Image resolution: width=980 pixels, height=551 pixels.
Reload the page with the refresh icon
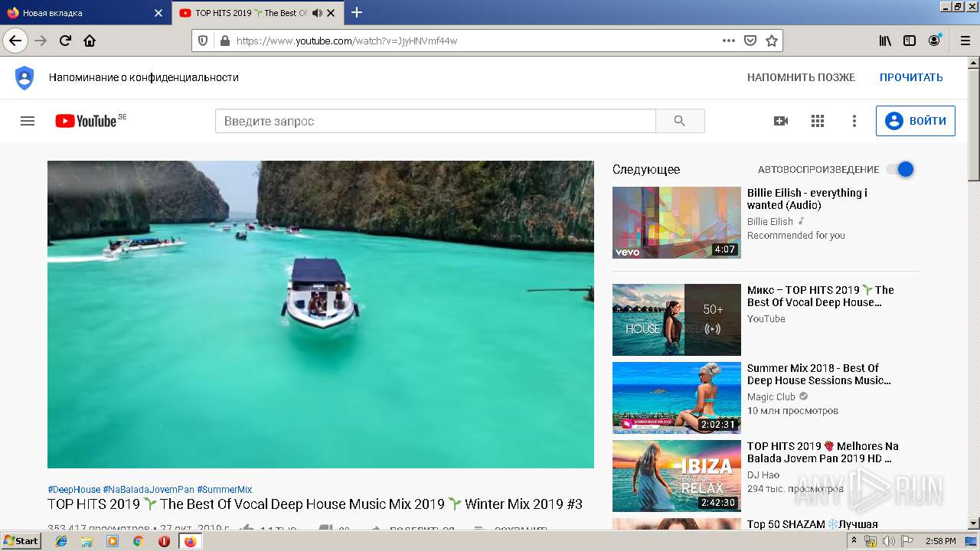65,41
